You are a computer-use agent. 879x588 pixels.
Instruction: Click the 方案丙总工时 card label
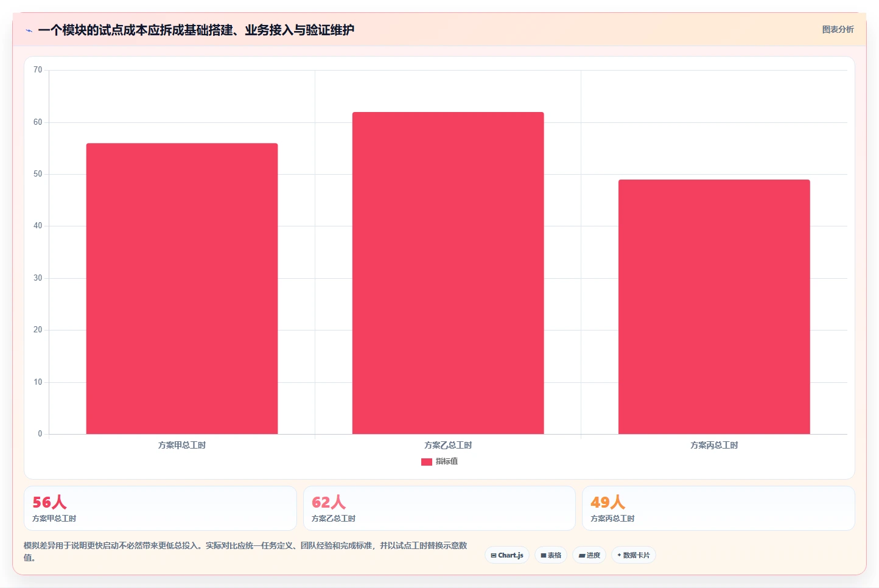click(612, 519)
